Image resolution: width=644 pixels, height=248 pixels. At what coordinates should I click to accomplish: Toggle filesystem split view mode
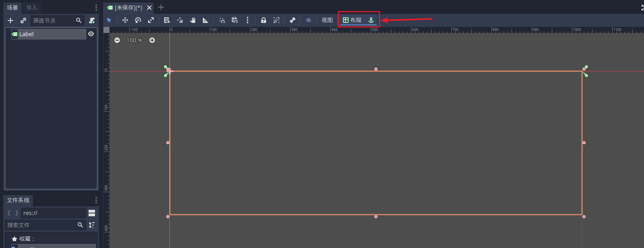(x=92, y=213)
